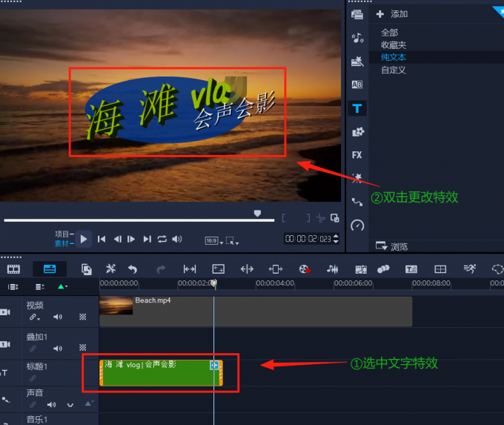This screenshot has width=504, height=425.
Task: Click the preview timecode field
Action: [x=308, y=239]
